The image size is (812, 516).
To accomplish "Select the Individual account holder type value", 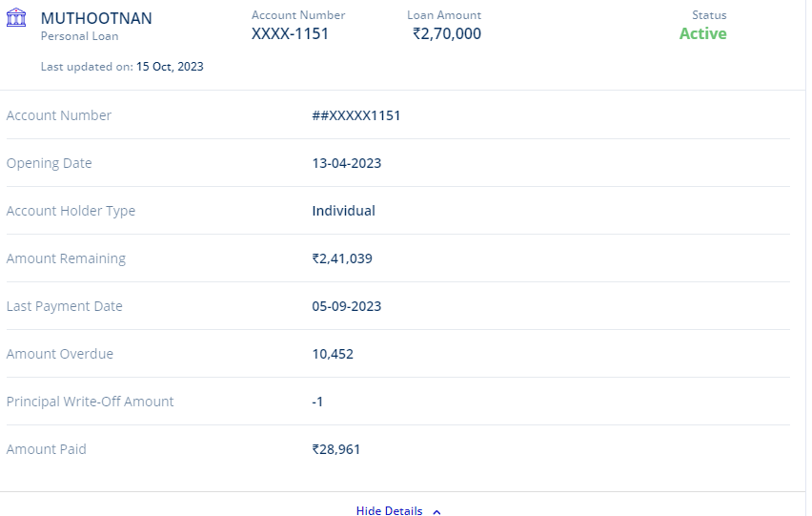I will (343, 211).
